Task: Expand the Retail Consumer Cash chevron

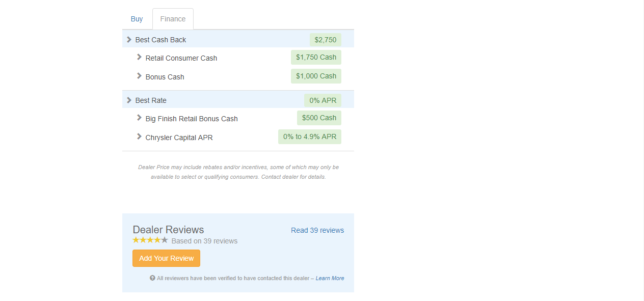Action: pyautogui.click(x=139, y=57)
